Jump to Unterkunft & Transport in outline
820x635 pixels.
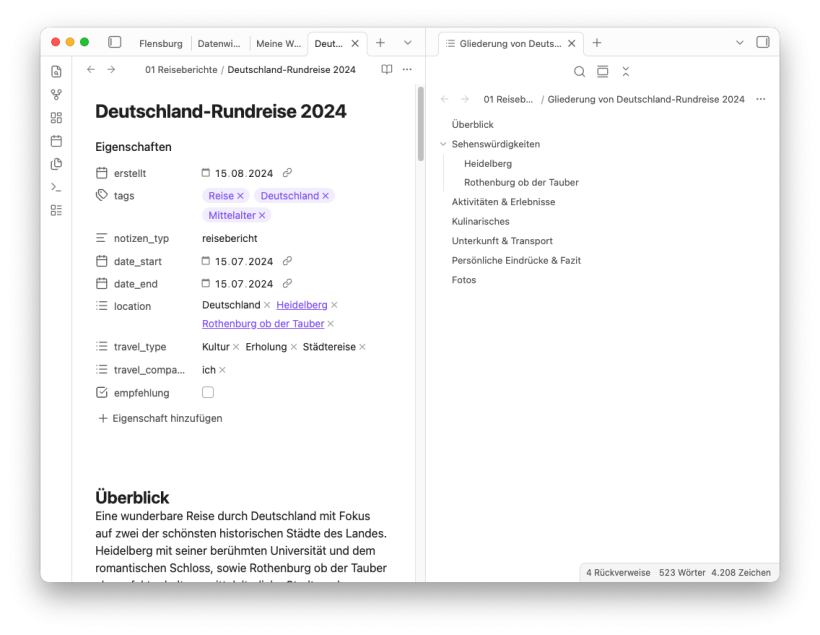(502, 241)
